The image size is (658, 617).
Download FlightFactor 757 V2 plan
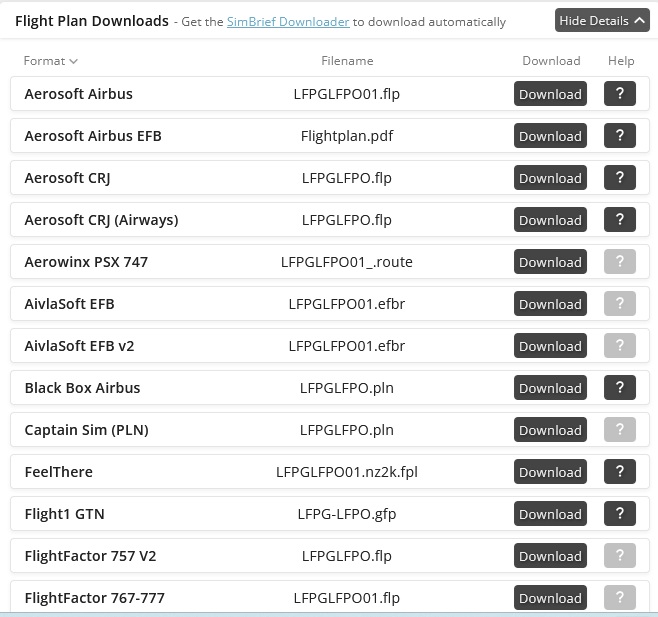[x=550, y=556]
